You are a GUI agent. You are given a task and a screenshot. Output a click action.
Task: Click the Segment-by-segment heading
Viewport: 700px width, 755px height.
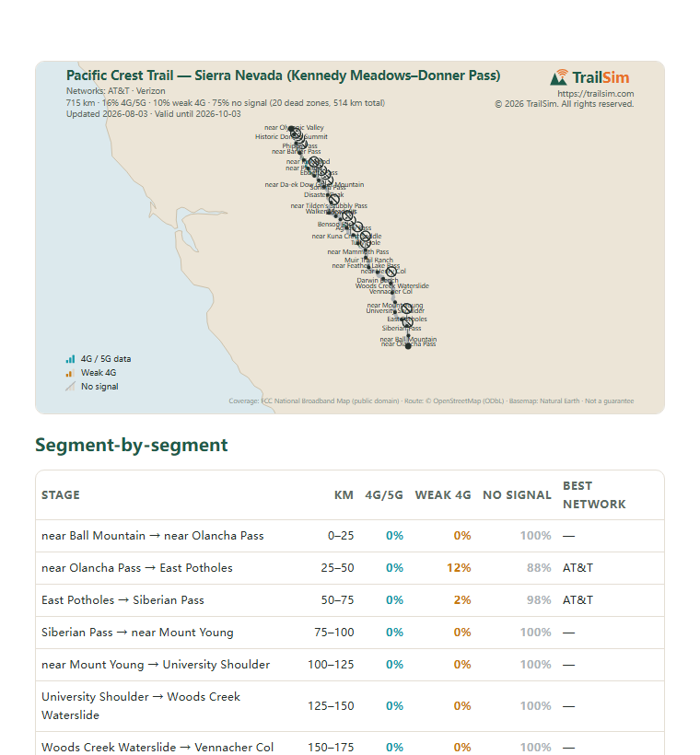coord(132,445)
